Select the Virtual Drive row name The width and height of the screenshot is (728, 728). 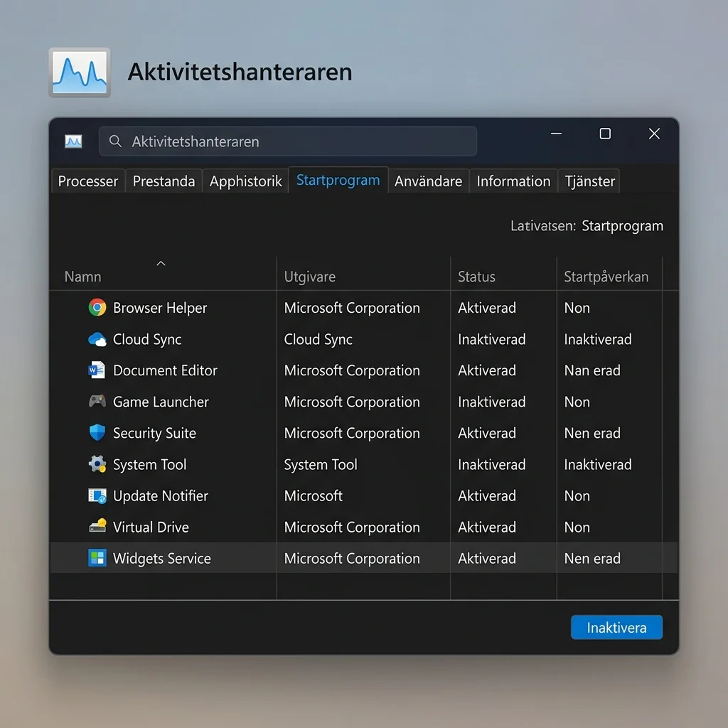151,527
